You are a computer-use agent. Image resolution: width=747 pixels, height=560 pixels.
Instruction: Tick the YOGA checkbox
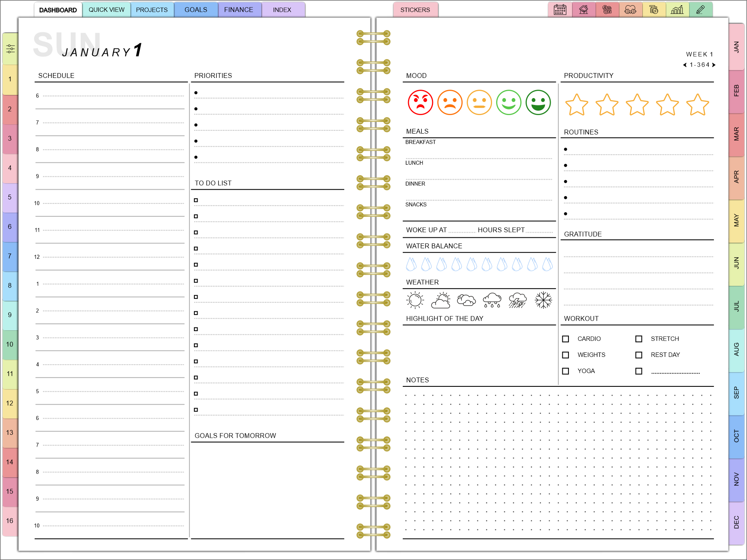566,371
